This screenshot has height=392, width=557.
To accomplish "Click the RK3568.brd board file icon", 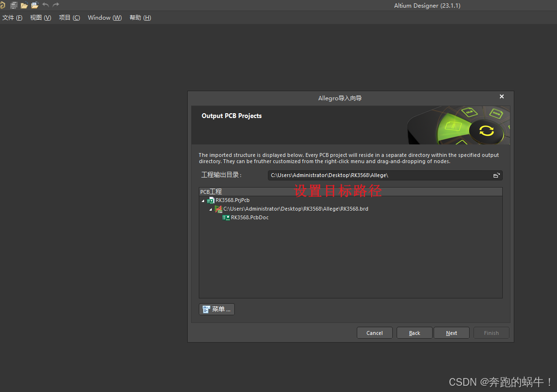I will tap(218, 209).
